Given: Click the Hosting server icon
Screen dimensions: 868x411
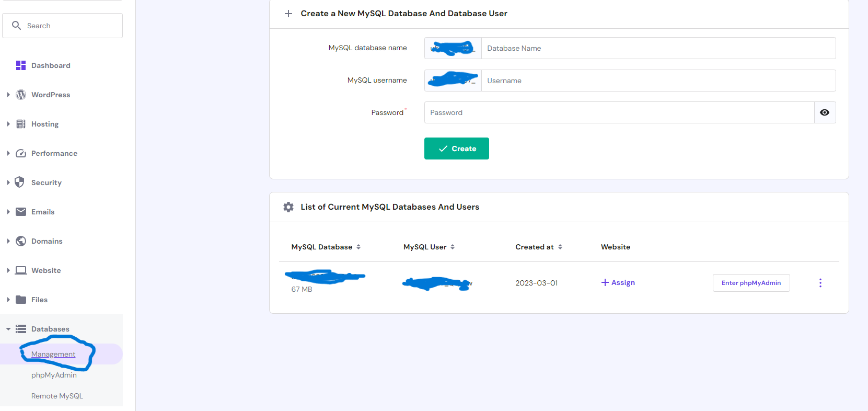Looking at the screenshot, I should 21,124.
